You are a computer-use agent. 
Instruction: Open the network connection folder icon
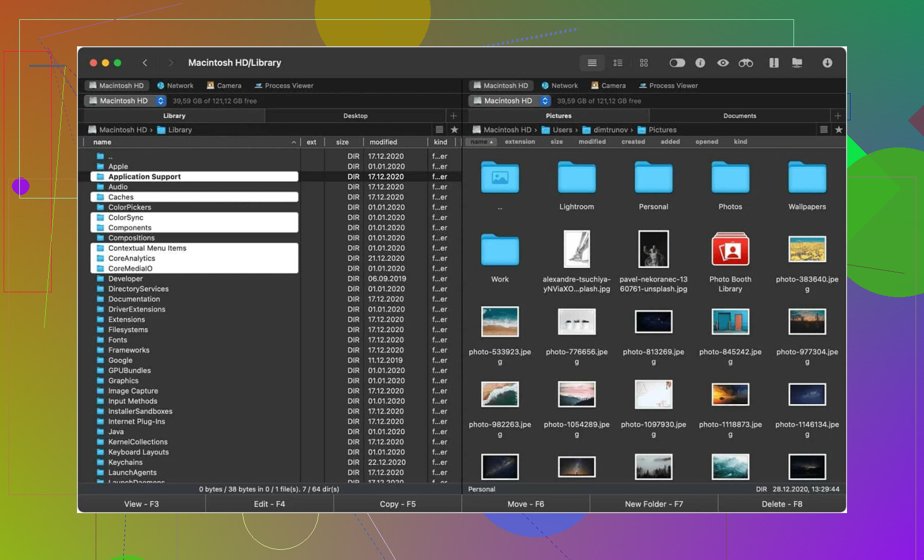pyautogui.click(x=797, y=63)
